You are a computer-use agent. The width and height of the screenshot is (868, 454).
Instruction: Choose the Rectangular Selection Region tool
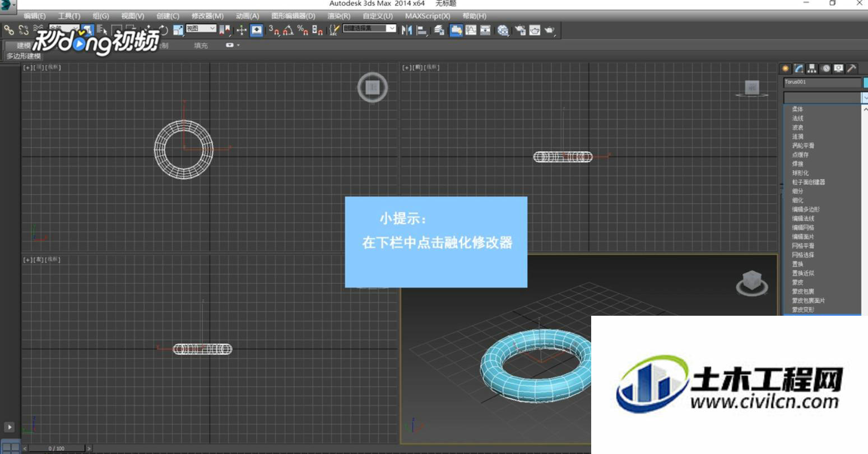(x=117, y=30)
